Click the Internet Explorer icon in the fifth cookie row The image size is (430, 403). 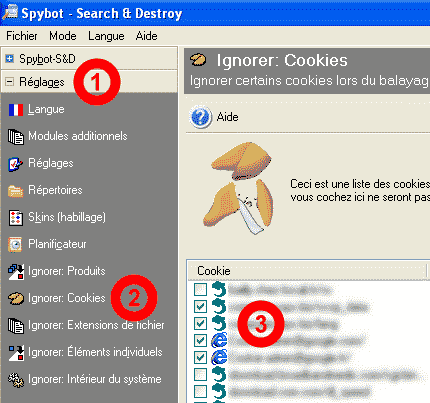point(219,357)
